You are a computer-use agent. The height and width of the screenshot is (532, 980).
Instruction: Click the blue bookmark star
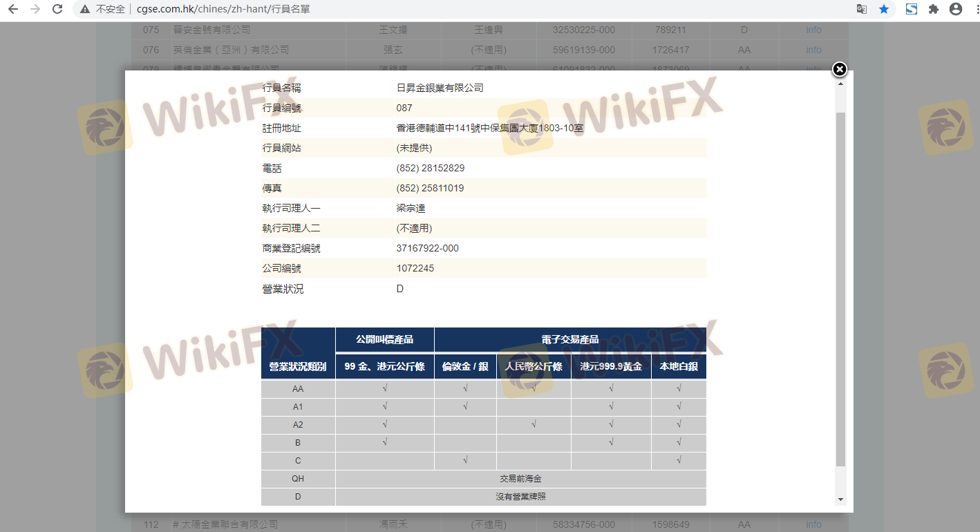click(x=884, y=10)
